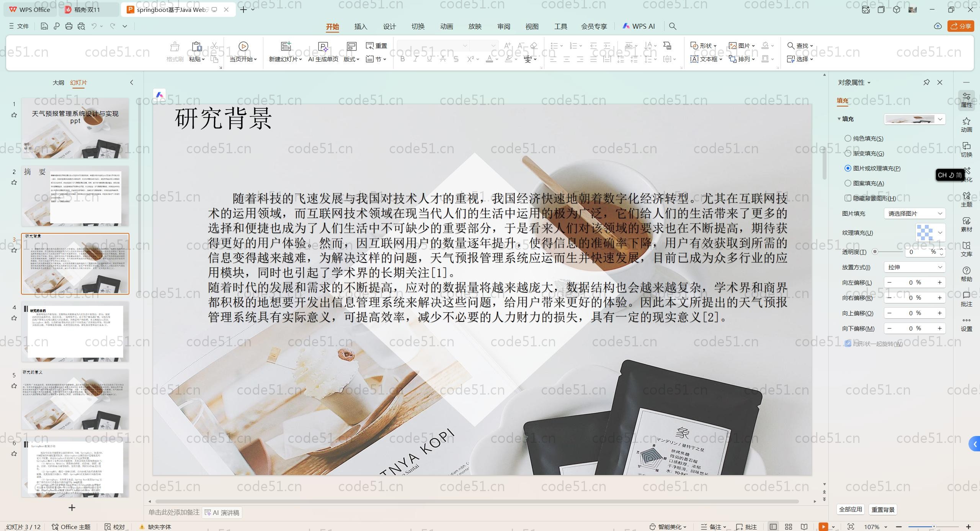Open the 动画 animation side panel icon
This screenshot has width=980, height=531.
[966, 125]
